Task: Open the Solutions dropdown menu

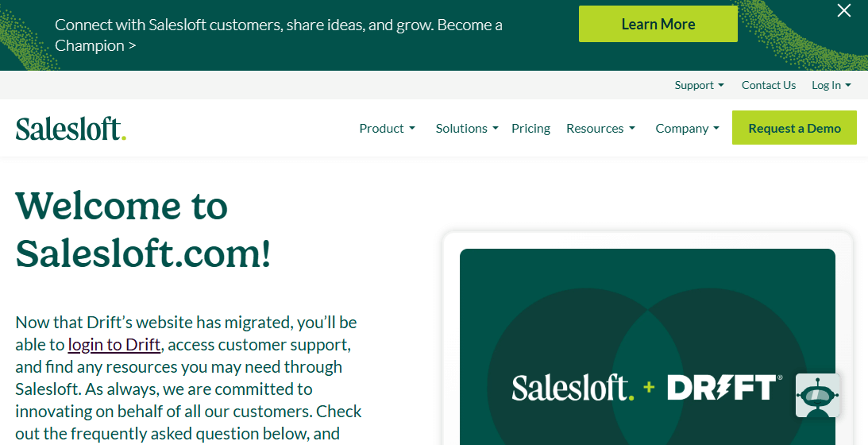Action: (x=467, y=129)
